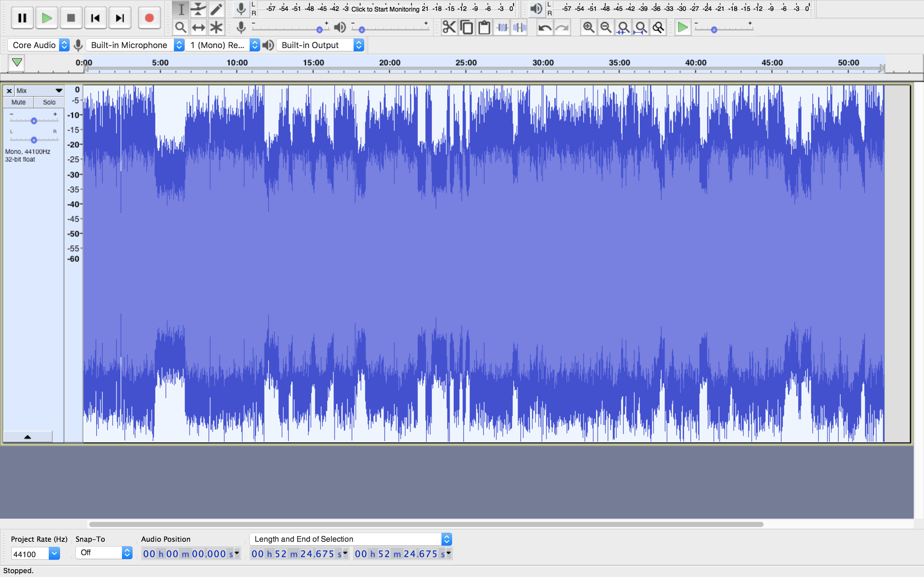Image resolution: width=924 pixels, height=577 pixels.
Task: Skip to the start of the project
Action: tap(96, 18)
